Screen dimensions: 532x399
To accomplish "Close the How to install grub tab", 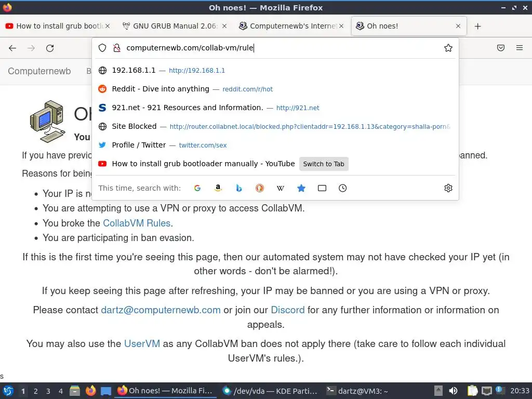I will [107, 26].
